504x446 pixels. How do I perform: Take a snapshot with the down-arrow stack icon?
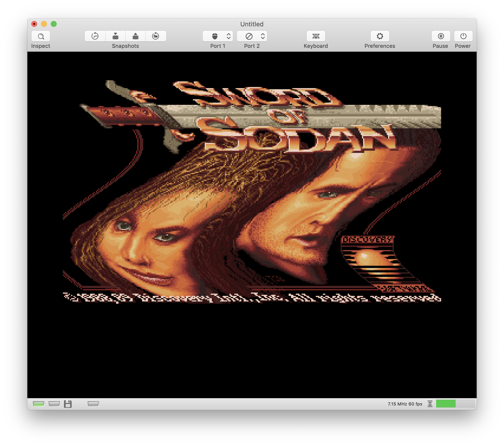(115, 36)
